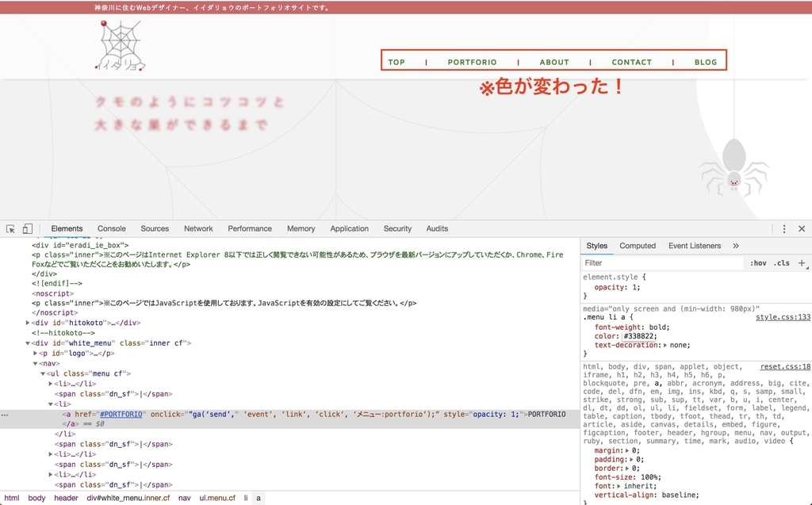Click the vertical-align: baseline declaration
812x505 pixels.
click(x=647, y=495)
